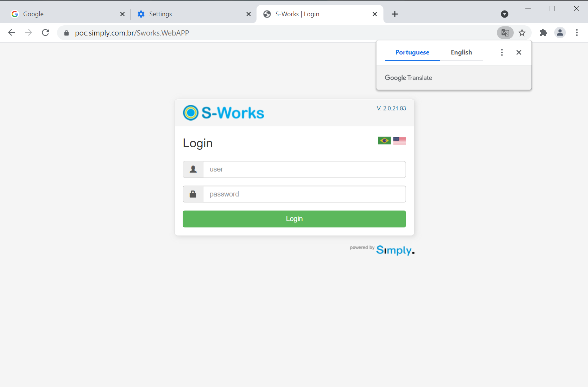
Task: Select Portuguese in the translate popup
Action: click(x=412, y=52)
